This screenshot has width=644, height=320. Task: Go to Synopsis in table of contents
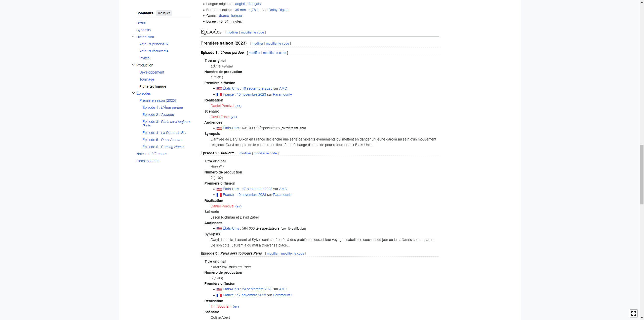(x=143, y=30)
